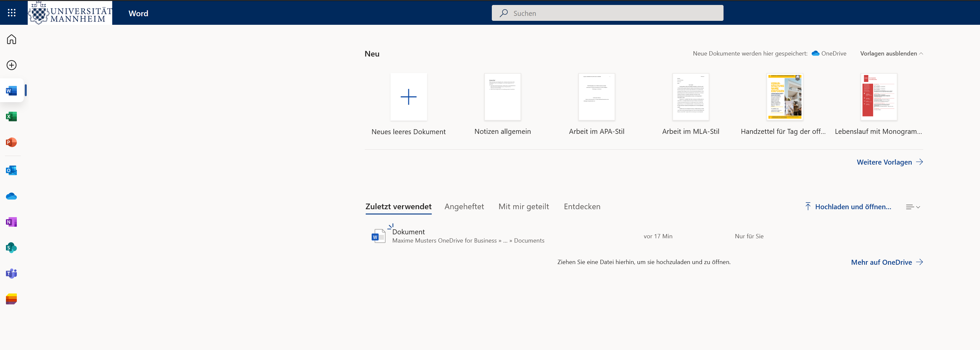Click the Word title in header
980x350 pixels.
pos(139,13)
